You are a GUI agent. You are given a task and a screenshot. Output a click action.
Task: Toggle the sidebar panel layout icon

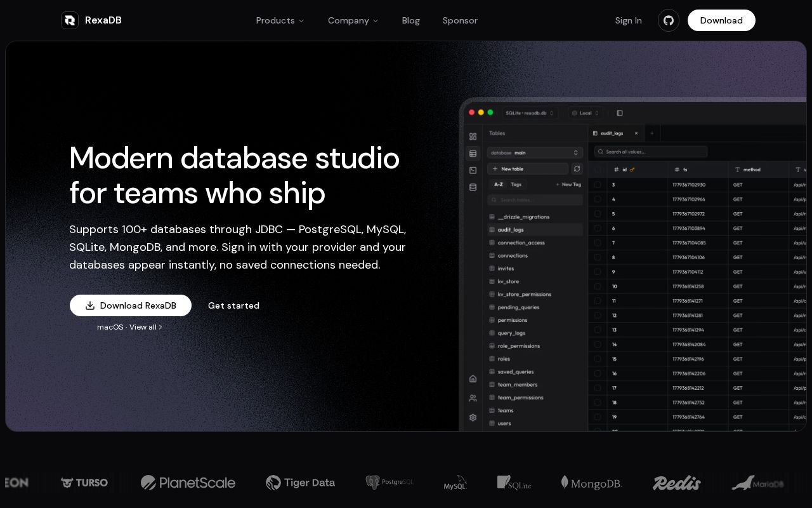pyautogui.click(x=620, y=113)
